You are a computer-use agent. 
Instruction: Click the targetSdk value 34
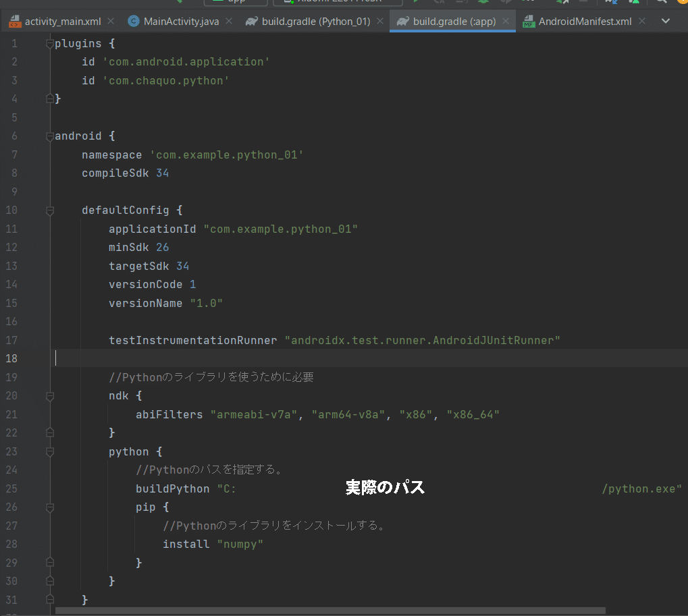pos(182,266)
